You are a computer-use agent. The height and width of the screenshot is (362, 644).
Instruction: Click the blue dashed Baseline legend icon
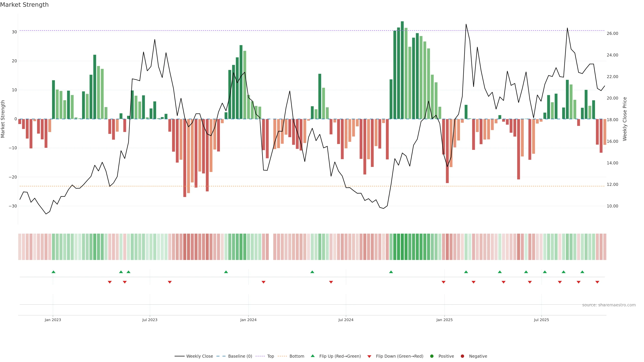pos(221,356)
